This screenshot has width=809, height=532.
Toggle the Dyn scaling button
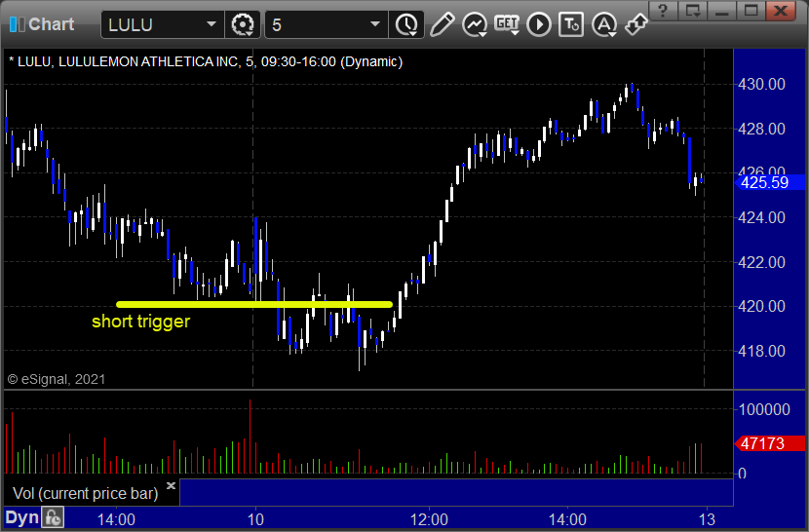22,517
